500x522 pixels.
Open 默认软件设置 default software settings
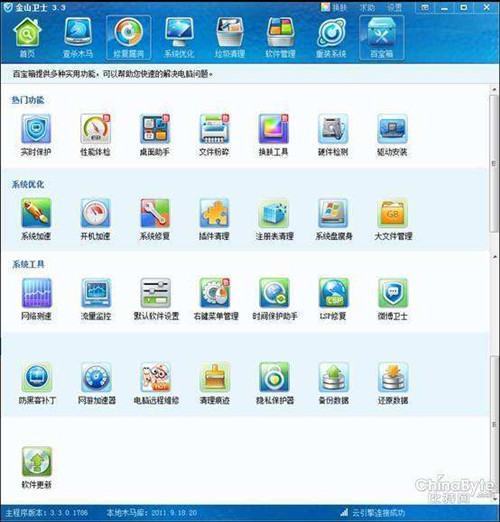[156, 299]
